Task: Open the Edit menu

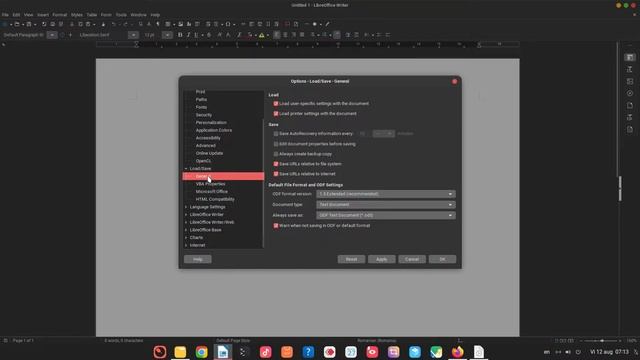Action: (x=16, y=15)
